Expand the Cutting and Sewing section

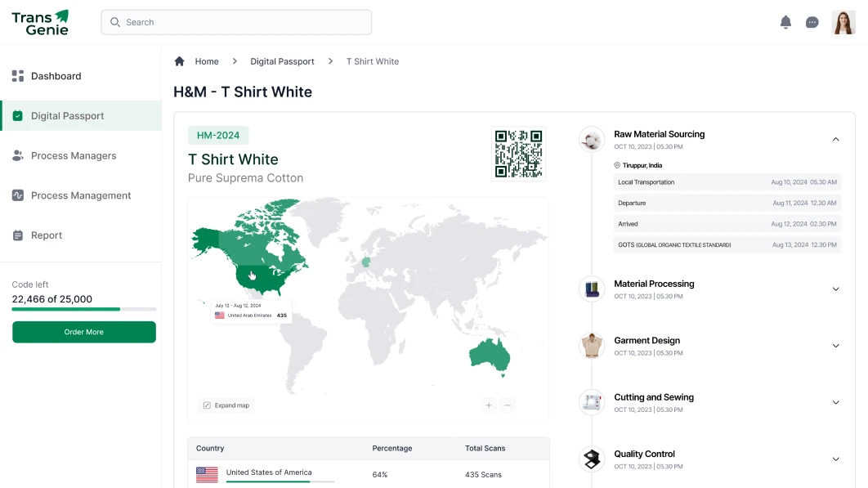pos(836,403)
